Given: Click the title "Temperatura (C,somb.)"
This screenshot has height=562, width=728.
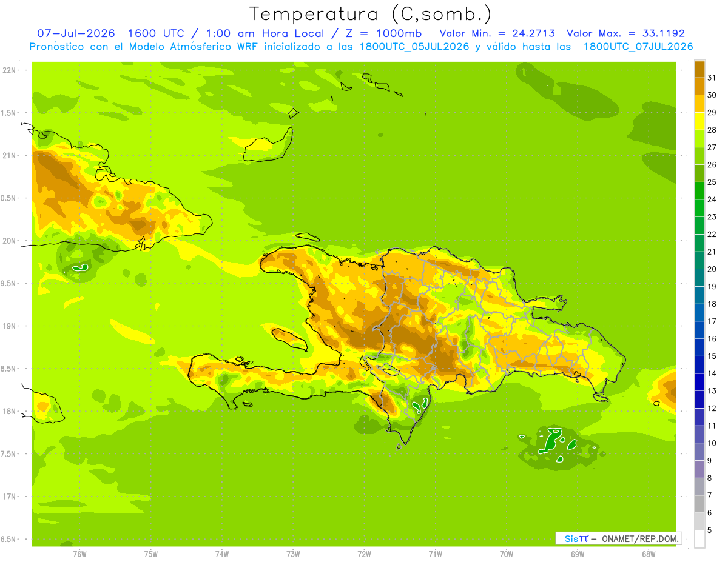Looking at the screenshot, I should (370, 15).
